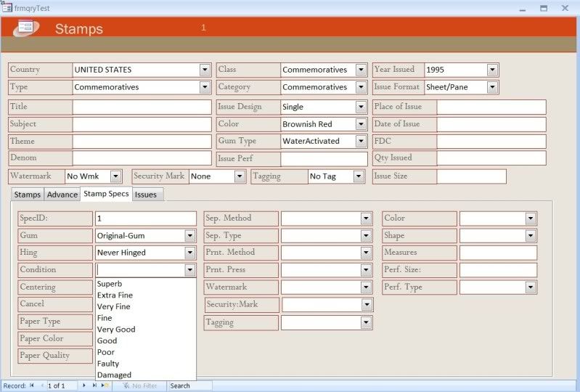
Task: Open the Country dropdown
Action: point(205,70)
